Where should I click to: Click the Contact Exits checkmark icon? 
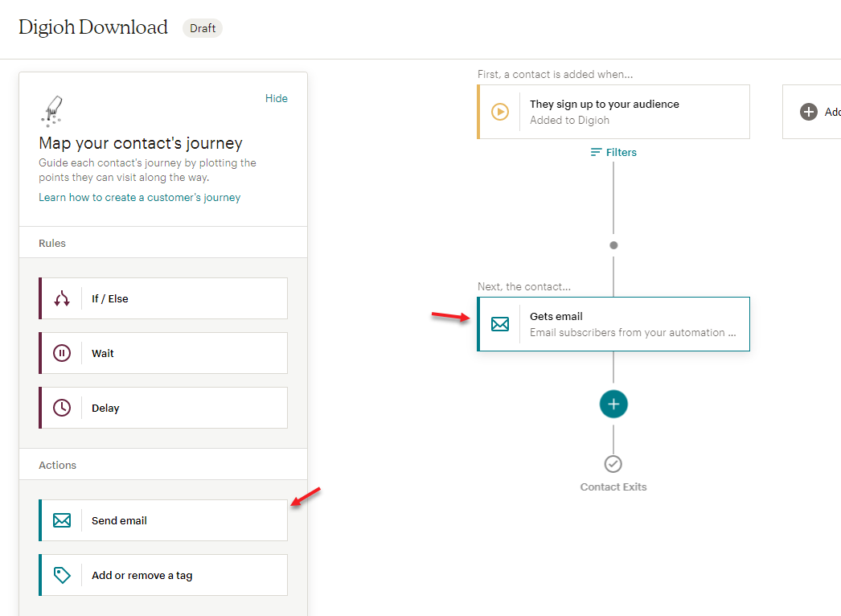613,464
